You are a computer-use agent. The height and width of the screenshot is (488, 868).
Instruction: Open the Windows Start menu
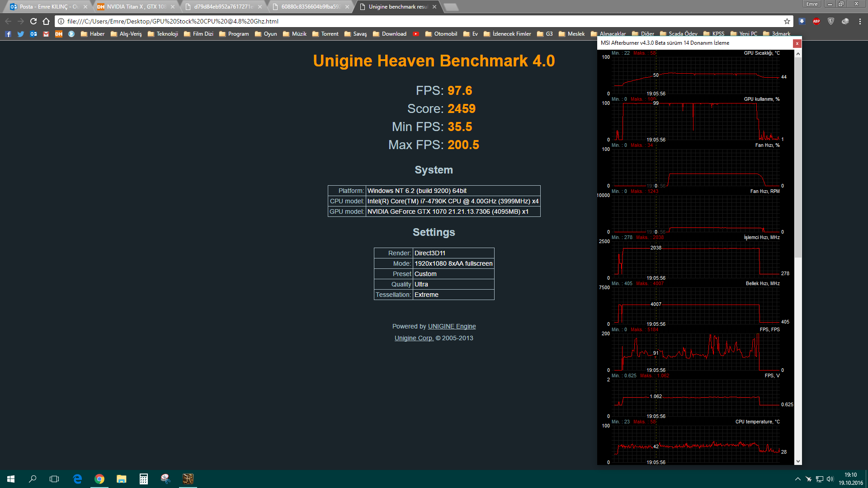(x=11, y=479)
